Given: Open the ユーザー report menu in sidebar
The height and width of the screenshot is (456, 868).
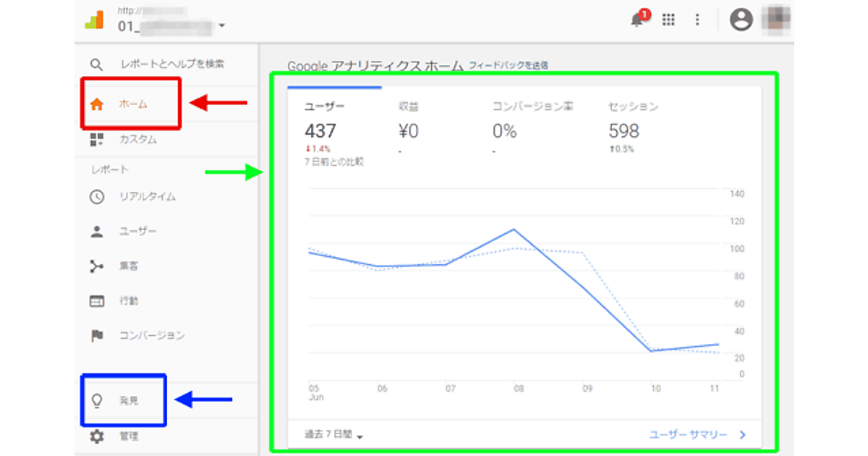Looking at the screenshot, I should click(x=137, y=232).
